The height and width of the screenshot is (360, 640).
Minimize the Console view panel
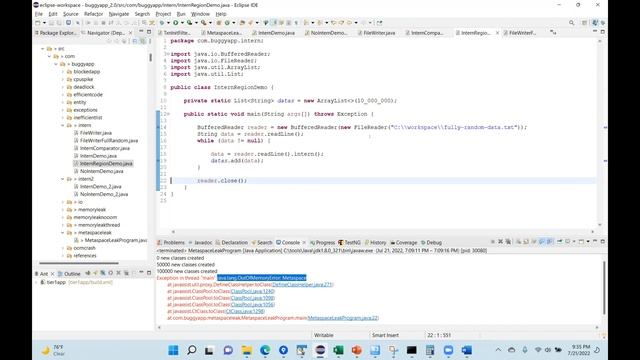595,241
